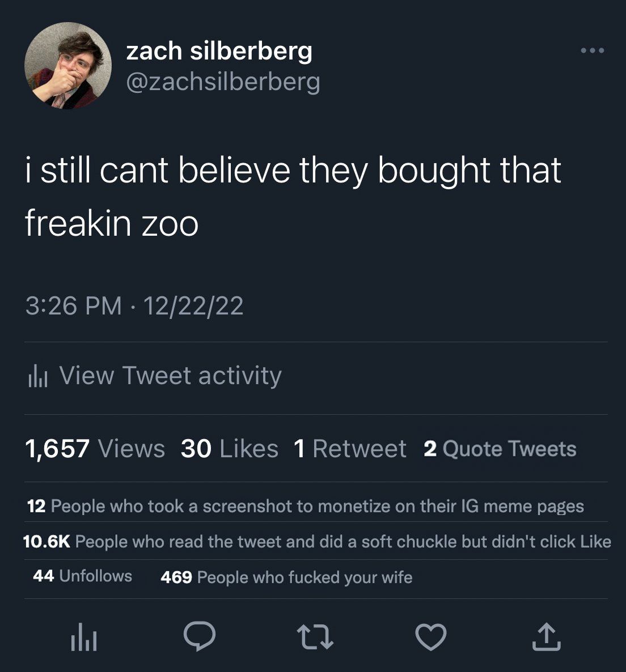Open the three-dot more options menu
This screenshot has height=672, width=626.
pos(593,50)
